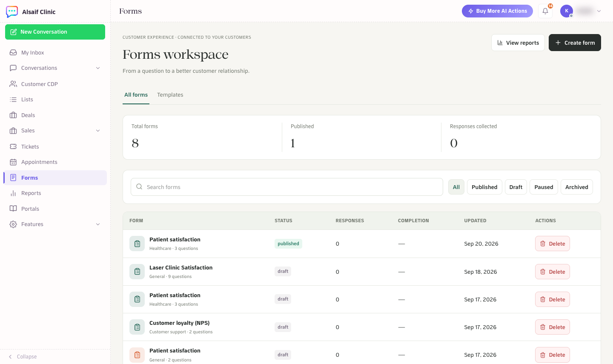Open Tickets section

point(55,146)
